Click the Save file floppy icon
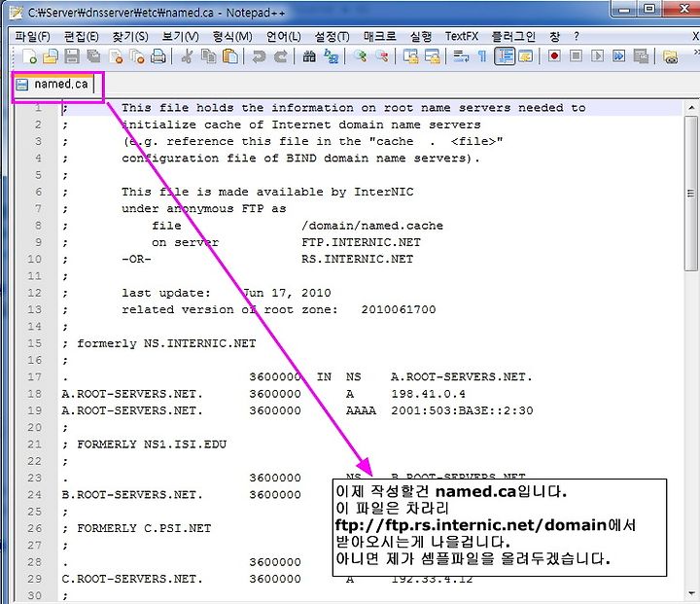The height and width of the screenshot is (604, 700). tap(72, 56)
